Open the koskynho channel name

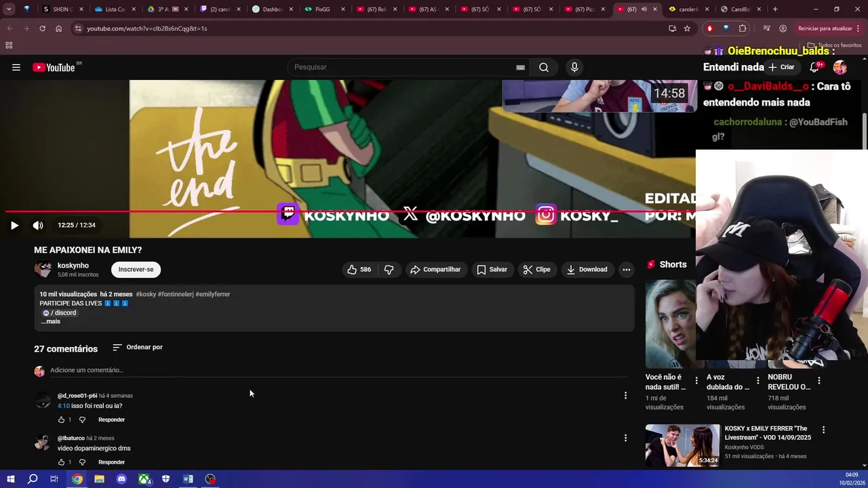73,266
